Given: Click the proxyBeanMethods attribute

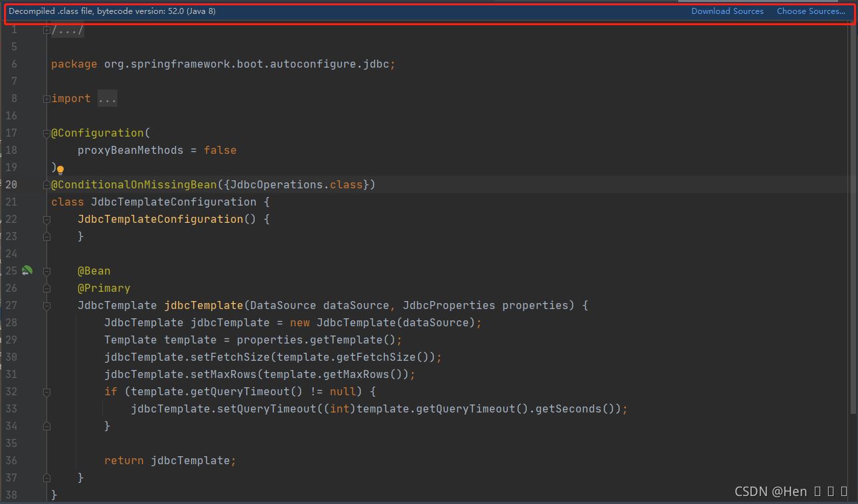Looking at the screenshot, I should pos(130,151).
